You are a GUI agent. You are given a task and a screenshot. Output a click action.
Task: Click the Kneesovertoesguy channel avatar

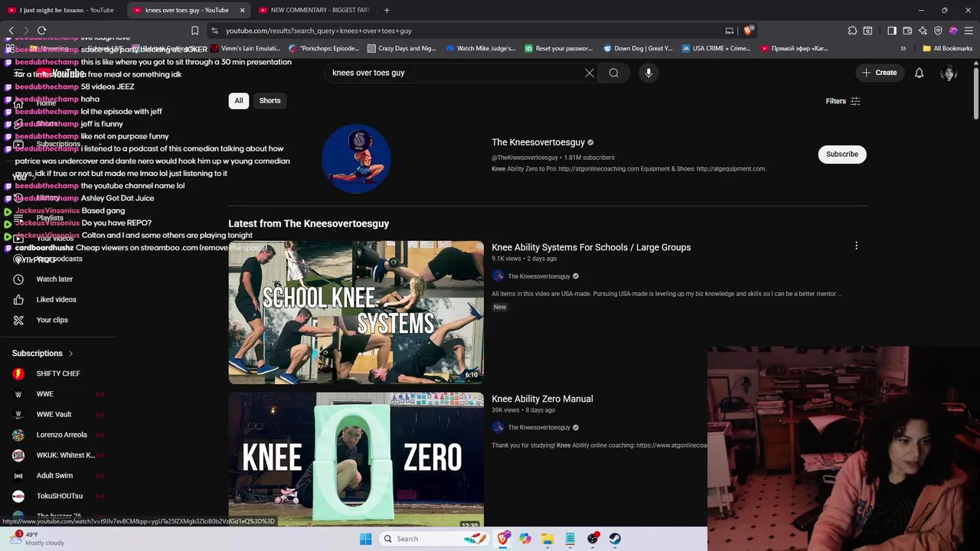(x=356, y=158)
